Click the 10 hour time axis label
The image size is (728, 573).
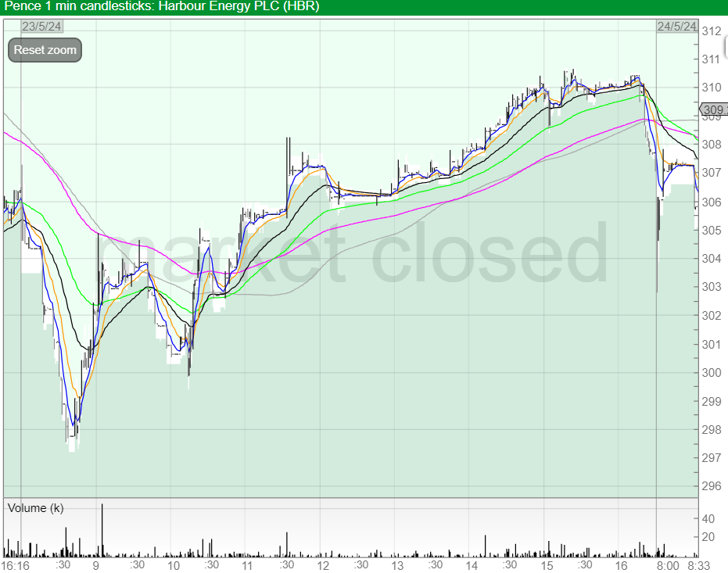(x=174, y=566)
